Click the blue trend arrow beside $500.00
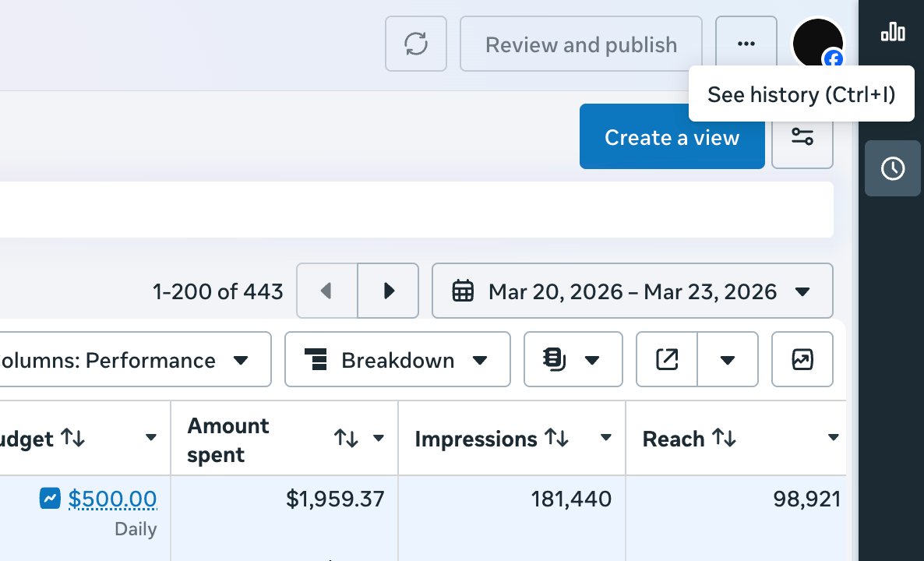The height and width of the screenshot is (561, 924). [50, 498]
